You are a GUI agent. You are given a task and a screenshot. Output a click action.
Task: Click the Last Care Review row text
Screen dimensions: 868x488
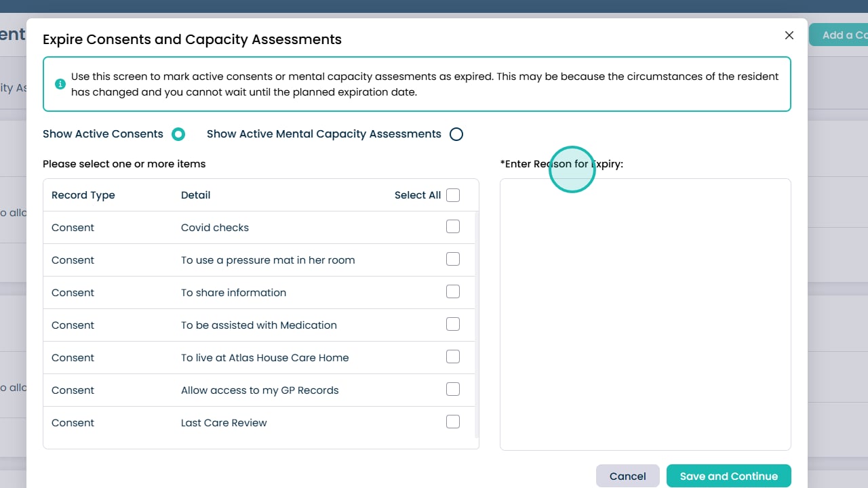coord(224,423)
